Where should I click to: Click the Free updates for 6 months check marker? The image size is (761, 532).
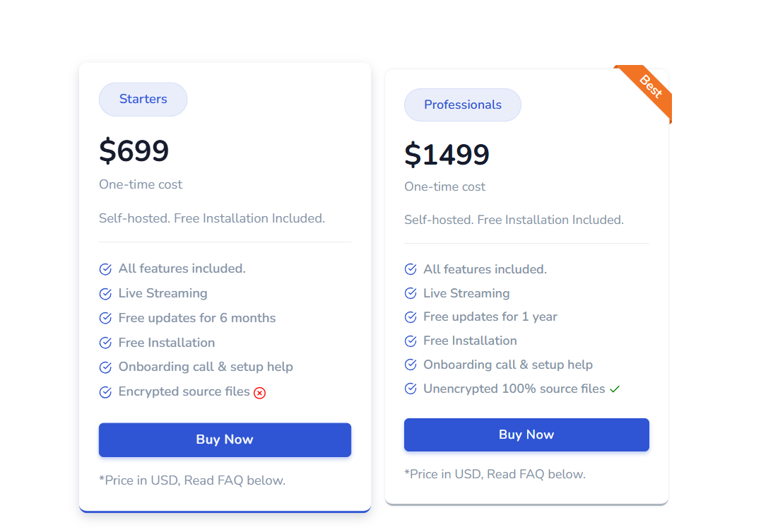pos(105,318)
